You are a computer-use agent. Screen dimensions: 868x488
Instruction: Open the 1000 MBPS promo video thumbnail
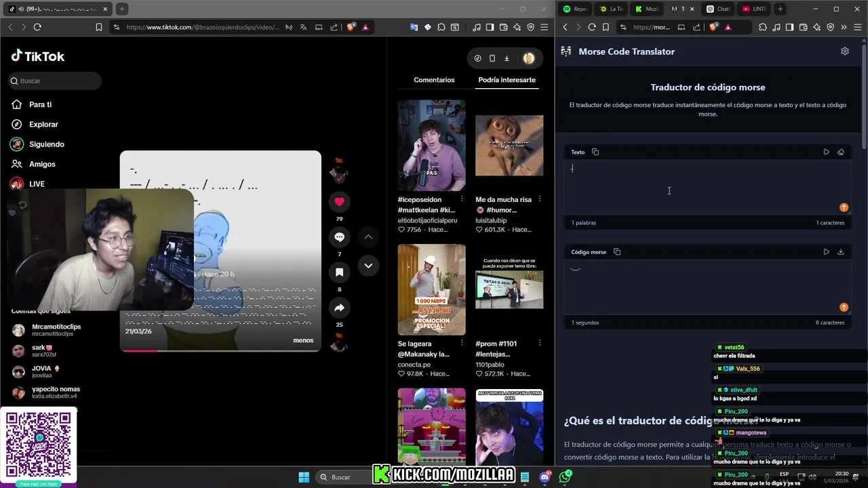click(x=431, y=289)
